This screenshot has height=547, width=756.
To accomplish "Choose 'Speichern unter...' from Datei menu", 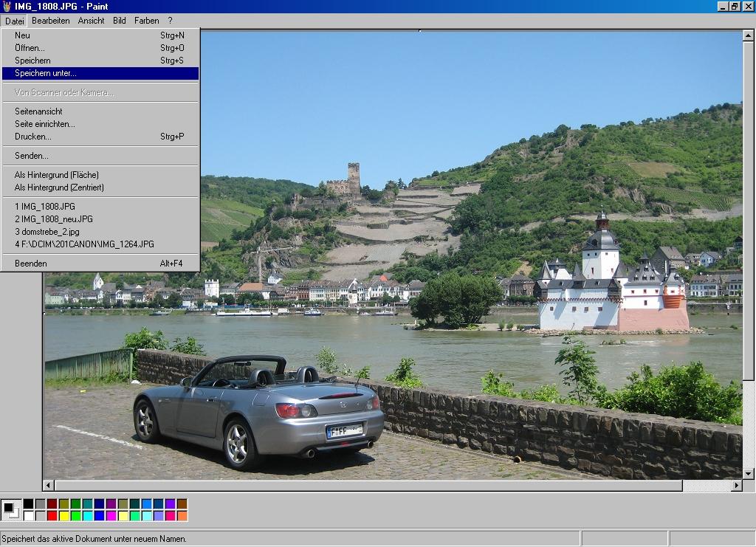I will point(46,73).
